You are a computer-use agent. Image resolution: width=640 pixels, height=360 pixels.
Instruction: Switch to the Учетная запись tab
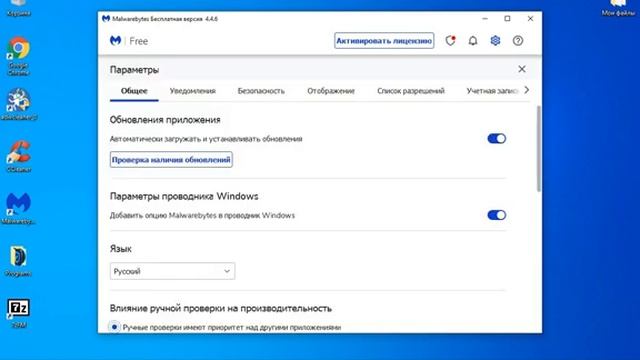492,91
